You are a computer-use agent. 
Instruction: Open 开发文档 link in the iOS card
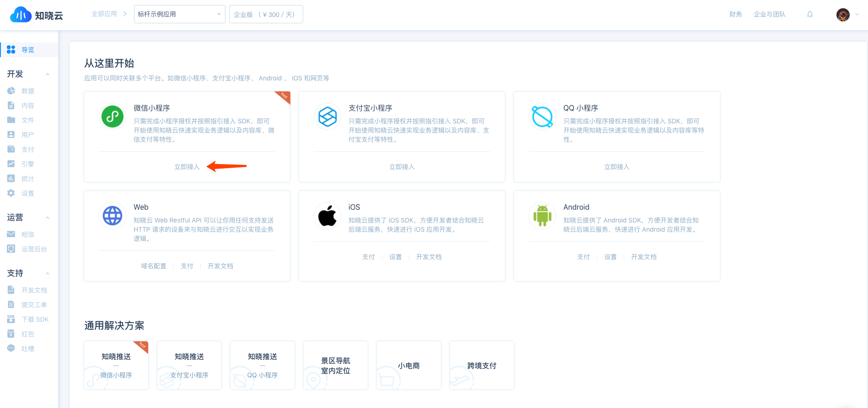(429, 257)
